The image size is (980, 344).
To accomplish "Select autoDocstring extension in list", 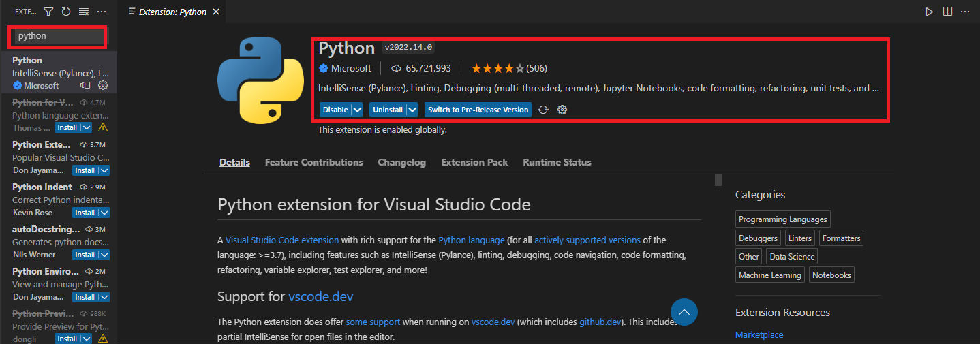I will pos(59,242).
